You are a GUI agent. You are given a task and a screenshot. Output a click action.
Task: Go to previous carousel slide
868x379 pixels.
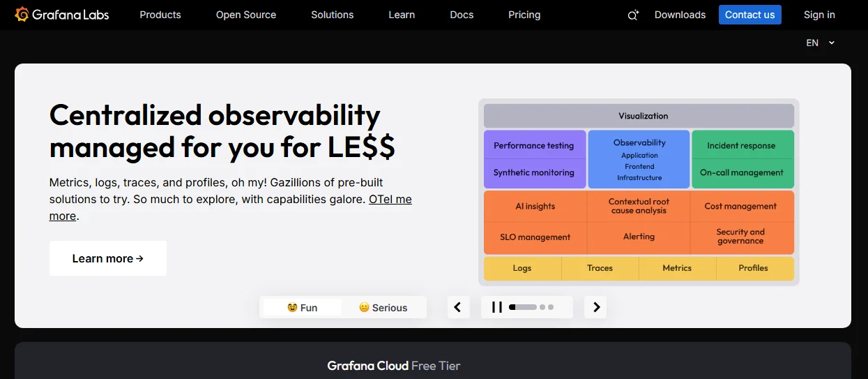[458, 307]
